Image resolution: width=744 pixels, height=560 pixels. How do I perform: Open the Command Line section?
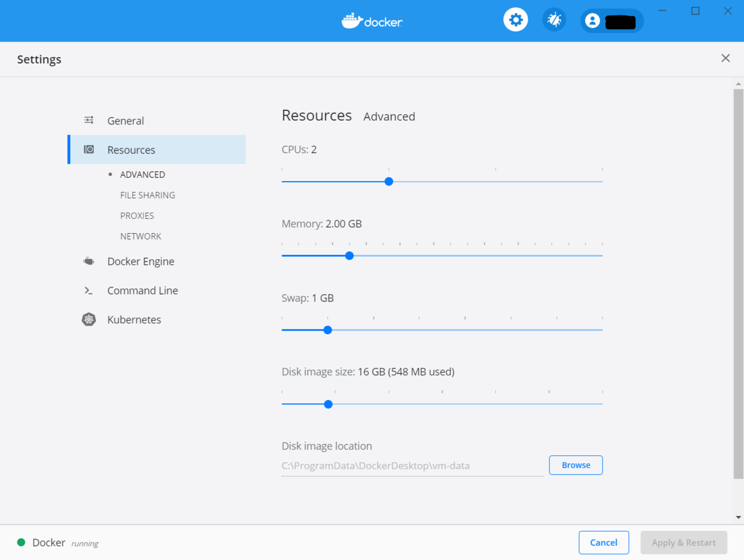pyautogui.click(x=157, y=290)
